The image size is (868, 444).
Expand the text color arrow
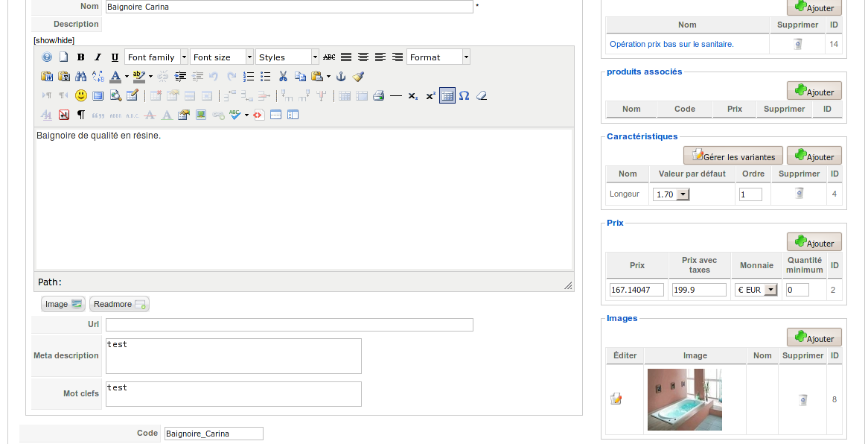pos(127,77)
